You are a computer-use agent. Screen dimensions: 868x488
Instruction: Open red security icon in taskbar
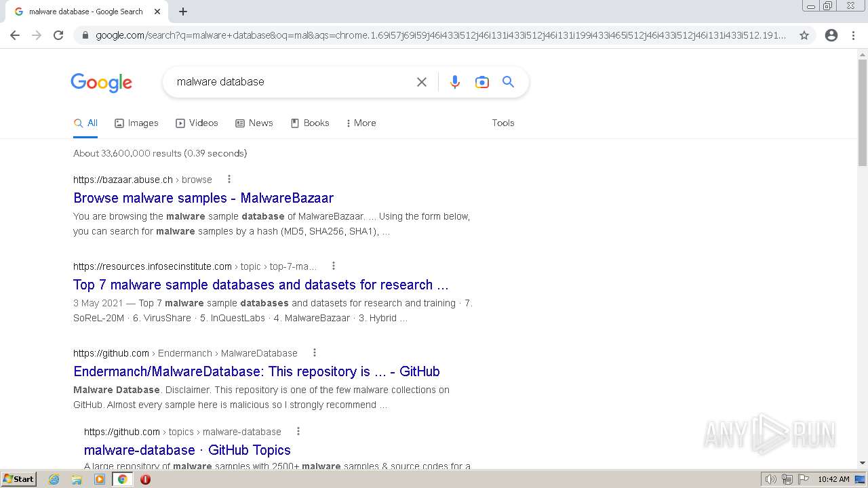[145, 479]
